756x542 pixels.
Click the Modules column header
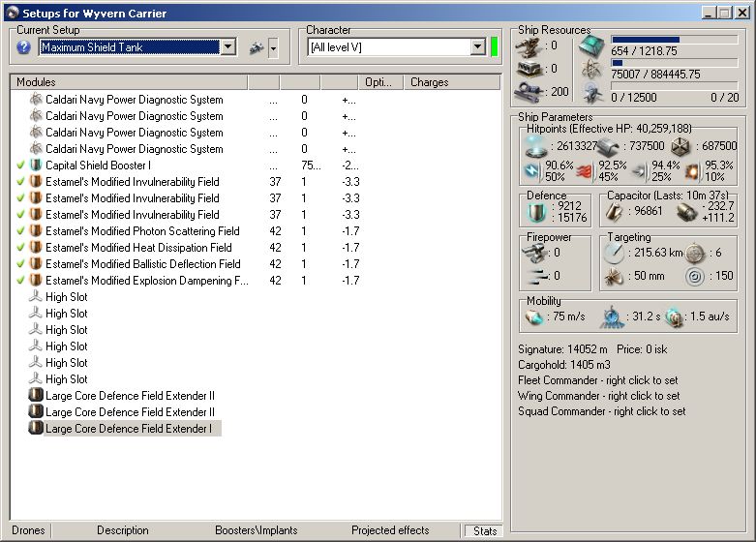click(129, 82)
